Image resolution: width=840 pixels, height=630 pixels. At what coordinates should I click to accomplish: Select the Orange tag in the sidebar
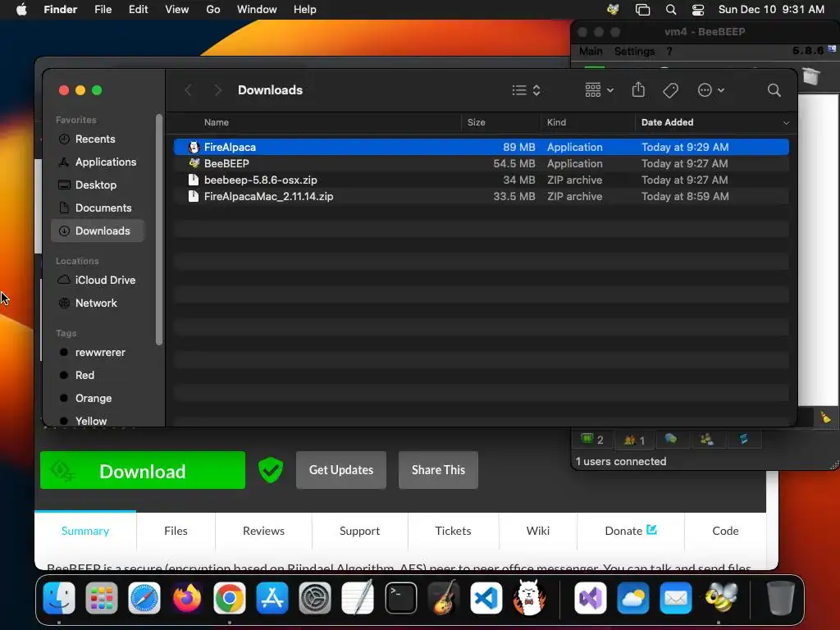tap(98, 399)
